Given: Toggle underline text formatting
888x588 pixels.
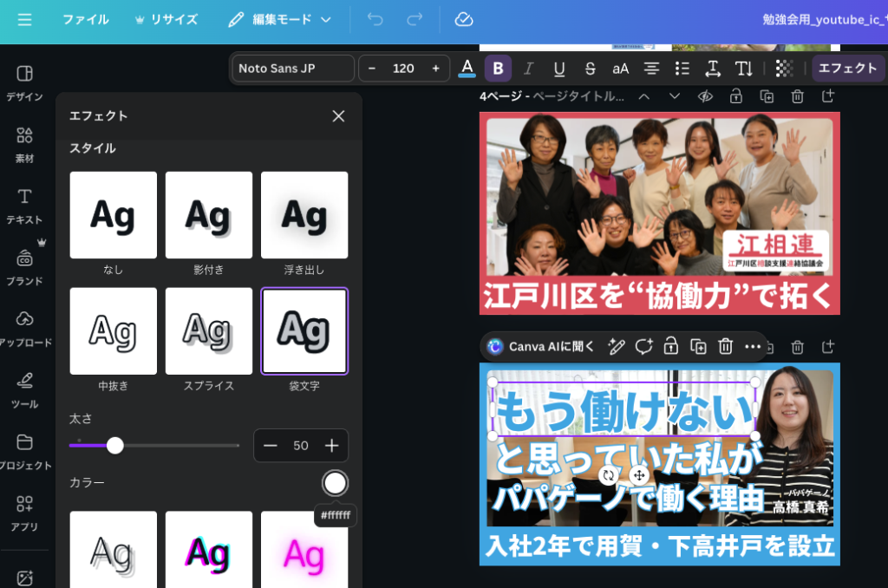Looking at the screenshot, I should pos(559,69).
